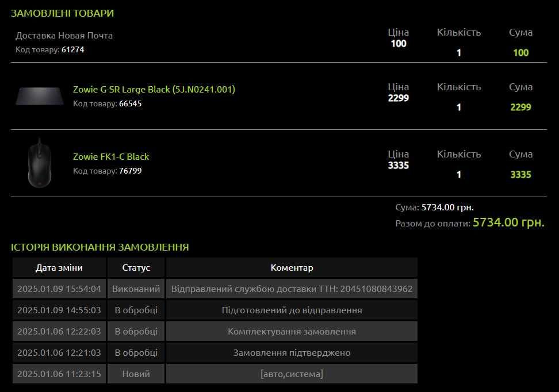Click the 'Новий' status cell
559x392 pixels.
pos(136,374)
